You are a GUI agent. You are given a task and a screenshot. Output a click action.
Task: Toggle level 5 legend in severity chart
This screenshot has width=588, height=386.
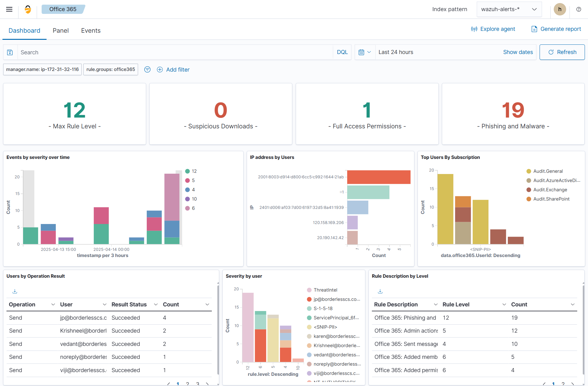[x=190, y=181]
